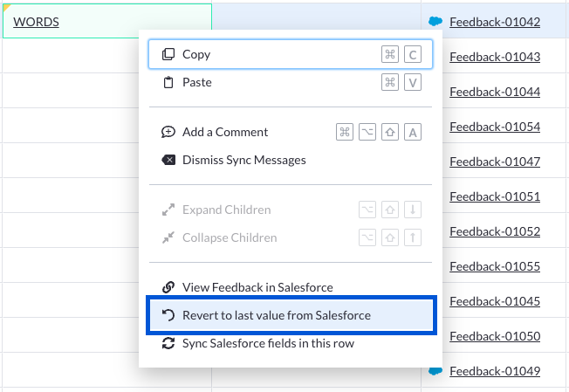The width and height of the screenshot is (569, 392).
Task: Click the chain link icon for View Feedback
Action: pyautogui.click(x=168, y=287)
